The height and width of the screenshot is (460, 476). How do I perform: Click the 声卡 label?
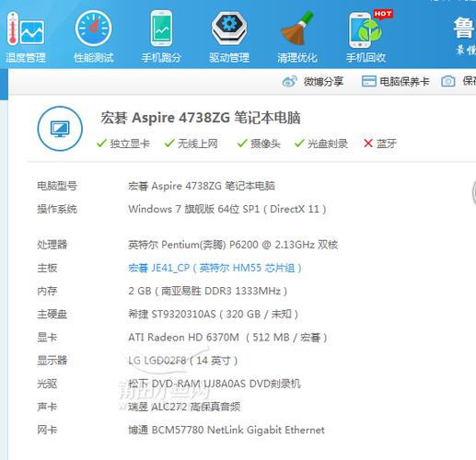[x=47, y=407]
